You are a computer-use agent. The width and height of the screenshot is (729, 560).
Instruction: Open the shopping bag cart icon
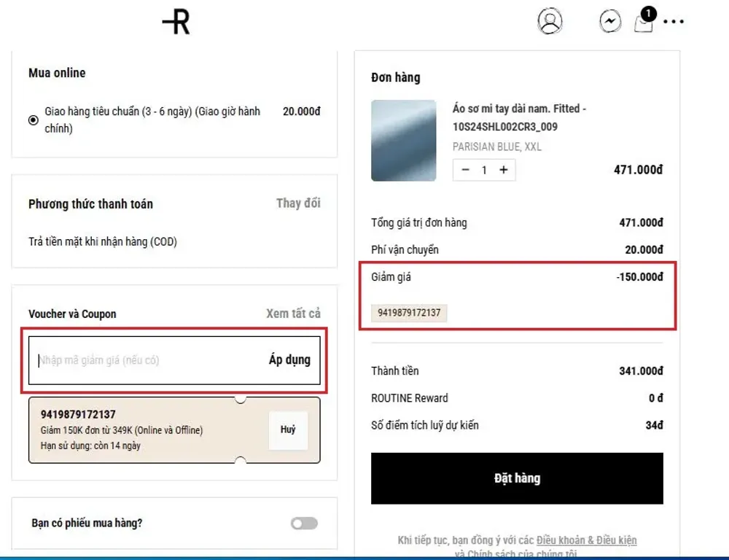click(644, 20)
